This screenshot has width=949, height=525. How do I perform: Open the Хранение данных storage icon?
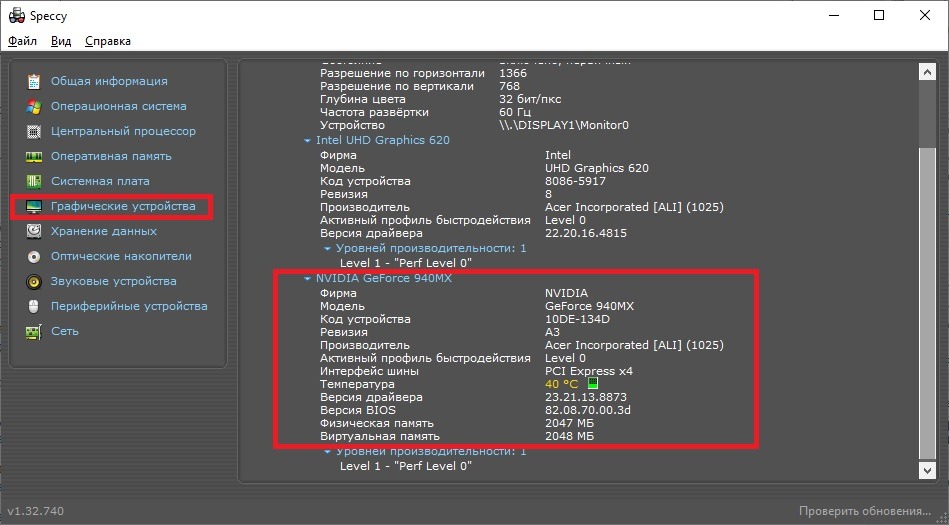34,231
